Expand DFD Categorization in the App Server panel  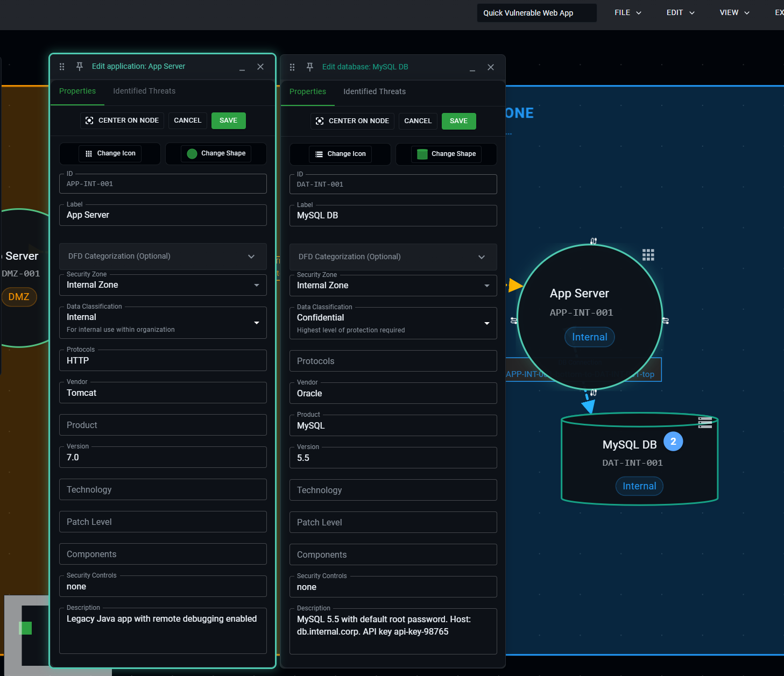click(251, 257)
